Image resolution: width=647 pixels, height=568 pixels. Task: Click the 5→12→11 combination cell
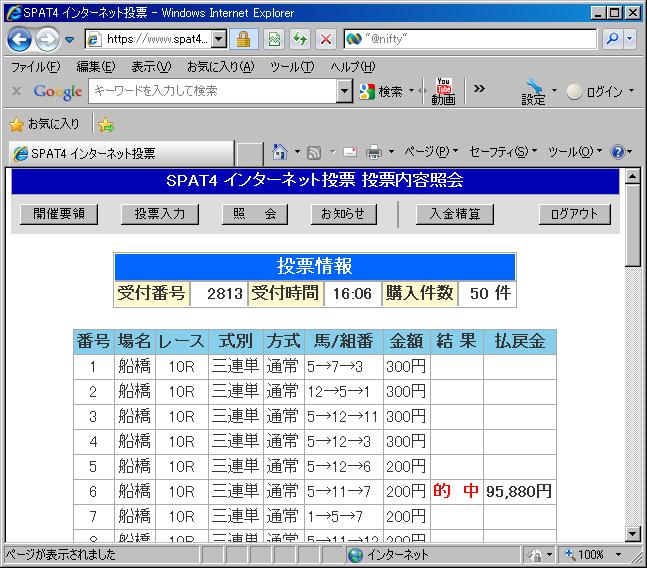pos(344,417)
